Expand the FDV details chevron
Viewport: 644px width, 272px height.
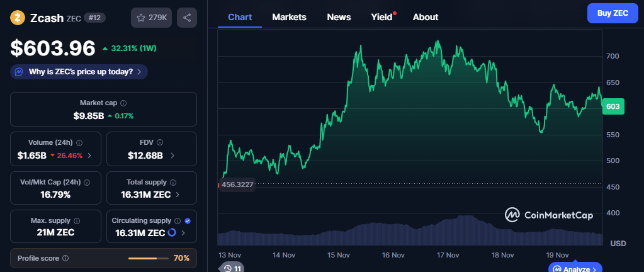click(172, 156)
